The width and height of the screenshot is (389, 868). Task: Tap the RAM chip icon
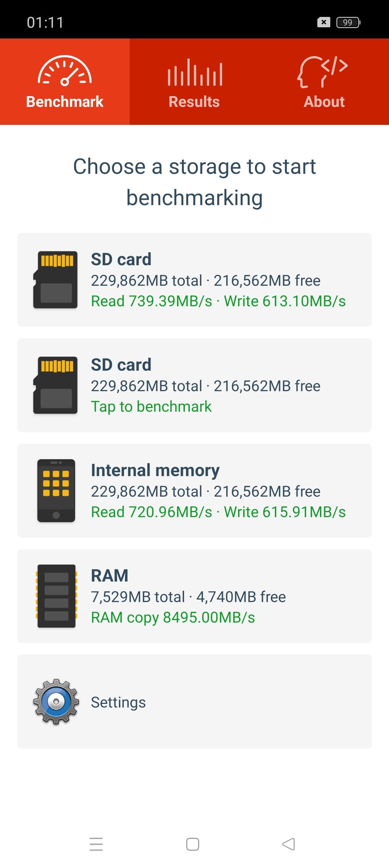pos(56,596)
